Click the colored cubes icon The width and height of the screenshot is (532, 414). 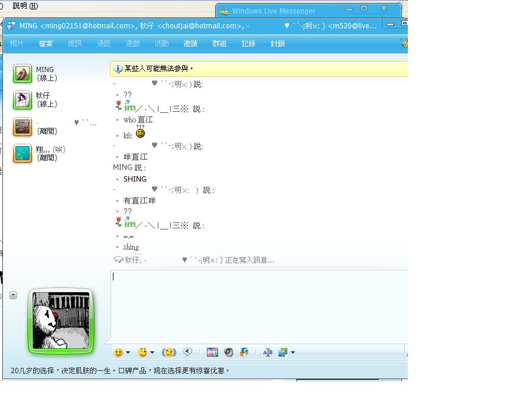click(x=244, y=352)
